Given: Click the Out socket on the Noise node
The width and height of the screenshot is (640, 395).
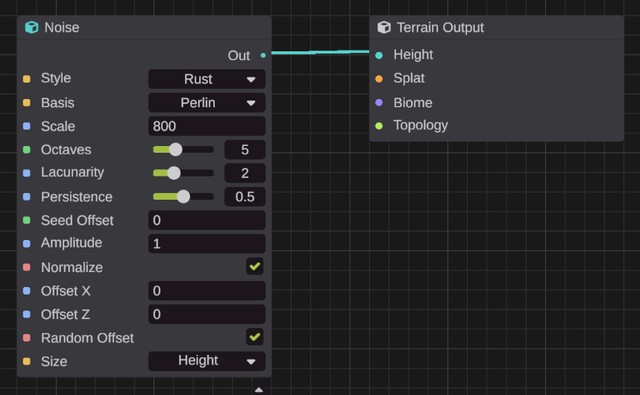Looking at the screenshot, I should (x=263, y=55).
